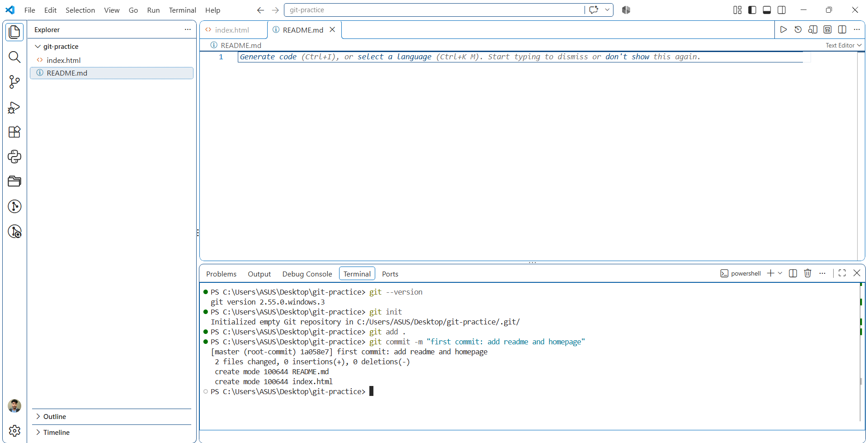This screenshot has width=868, height=443.
Task: Click the 'select a language' link
Action: coord(394,57)
